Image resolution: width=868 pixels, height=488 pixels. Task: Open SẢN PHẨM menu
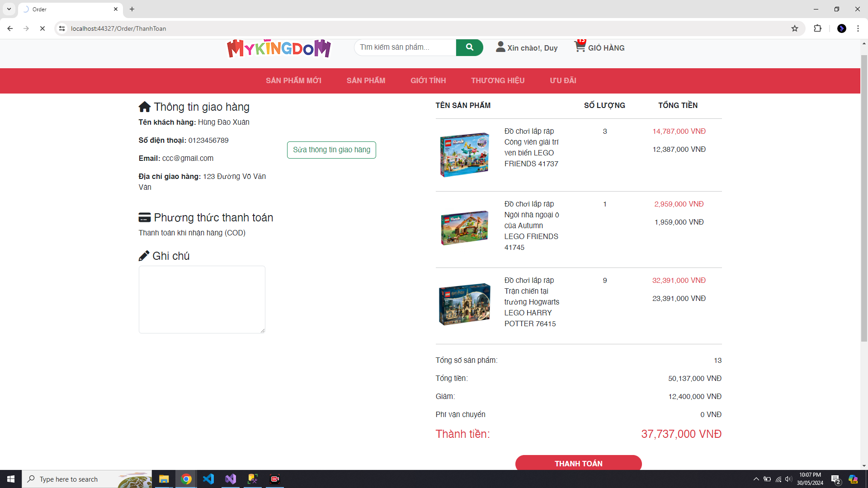click(x=366, y=80)
